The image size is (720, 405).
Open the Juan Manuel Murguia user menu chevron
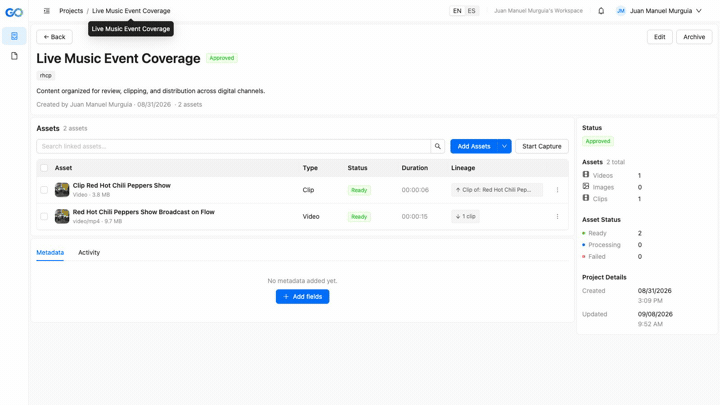coord(698,11)
